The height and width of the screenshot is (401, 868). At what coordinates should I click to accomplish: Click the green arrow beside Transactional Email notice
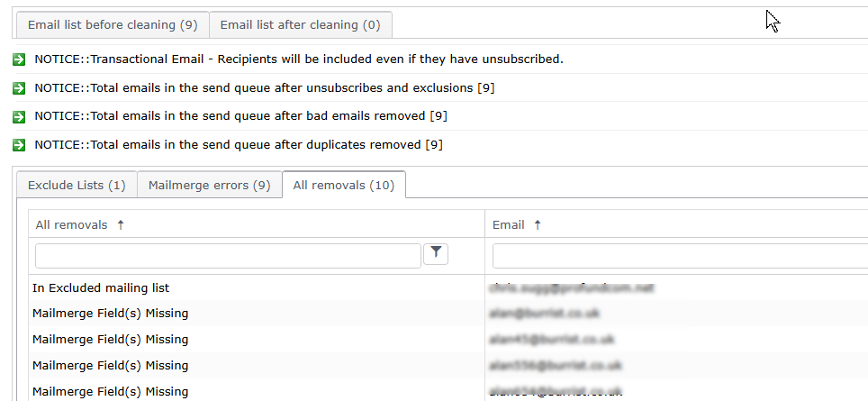click(x=19, y=59)
